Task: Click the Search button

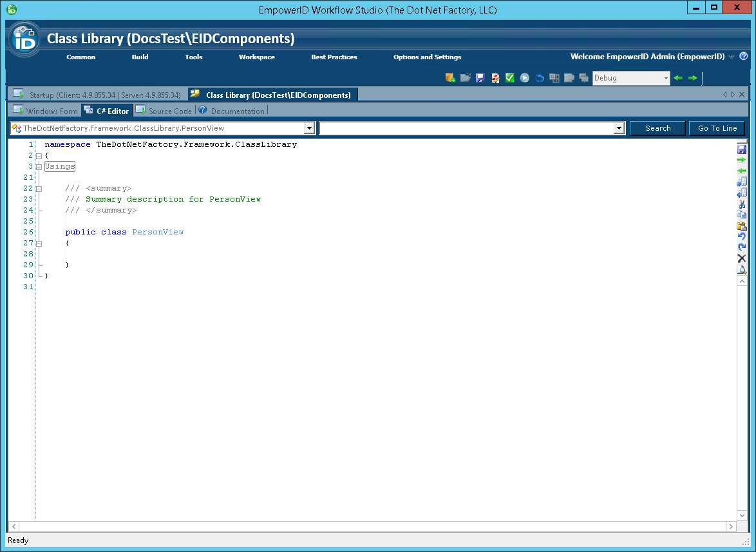Action: (657, 128)
